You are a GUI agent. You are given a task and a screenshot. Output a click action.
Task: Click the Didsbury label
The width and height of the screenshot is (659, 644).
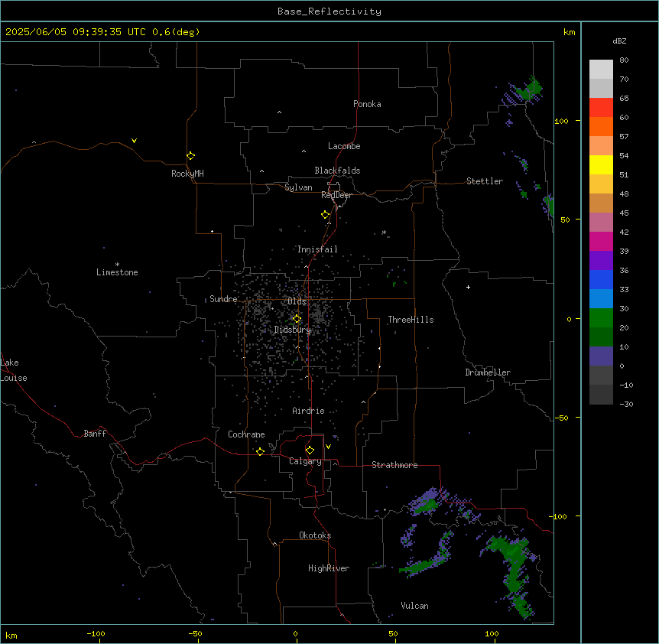point(292,330)
